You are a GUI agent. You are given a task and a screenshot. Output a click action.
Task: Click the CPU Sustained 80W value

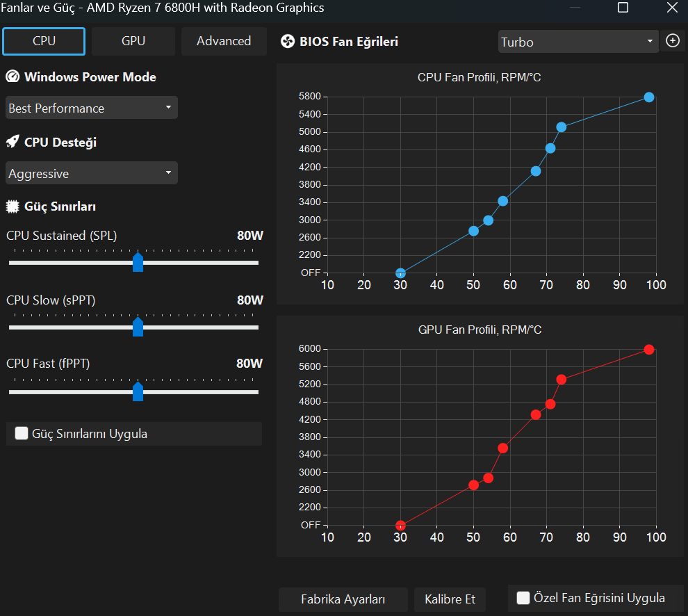click(250, 236)
